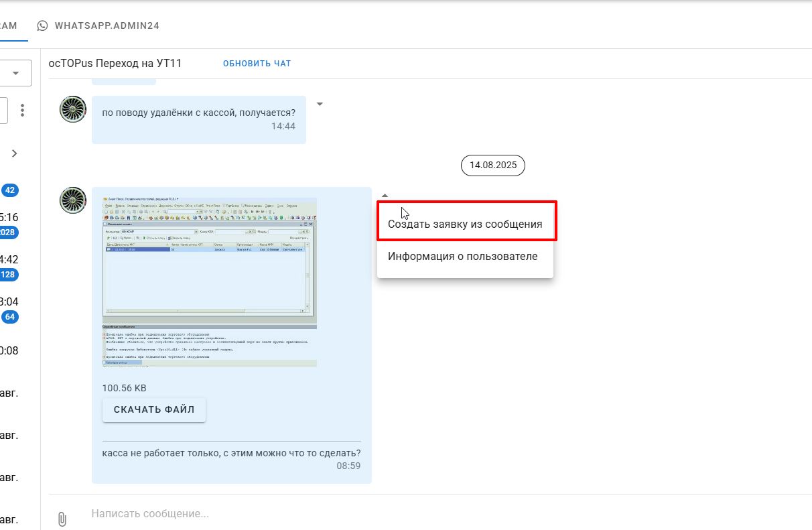Expand the right chevron in the left panel
Screen dimensions: 812x530
pyautogui.click(x=14, y=153)
